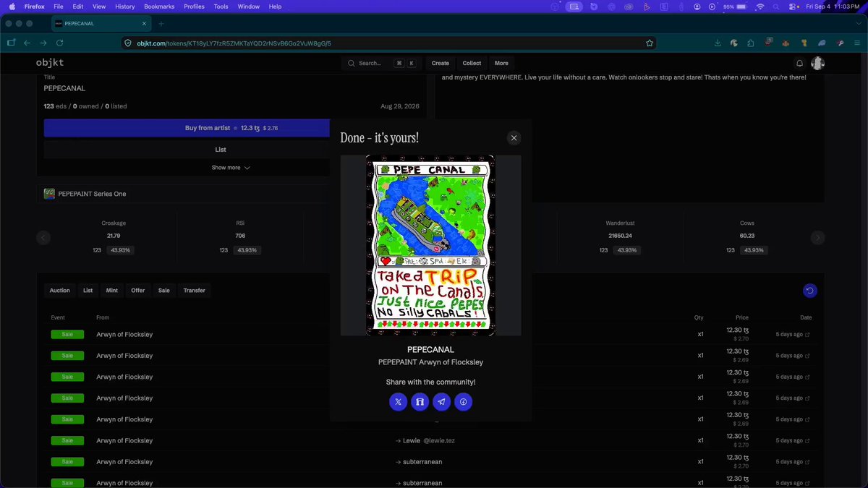Click the Farcaster arch share icon
Screen dimensions: 868x488
pyautogui.click(x=420, y=402)
